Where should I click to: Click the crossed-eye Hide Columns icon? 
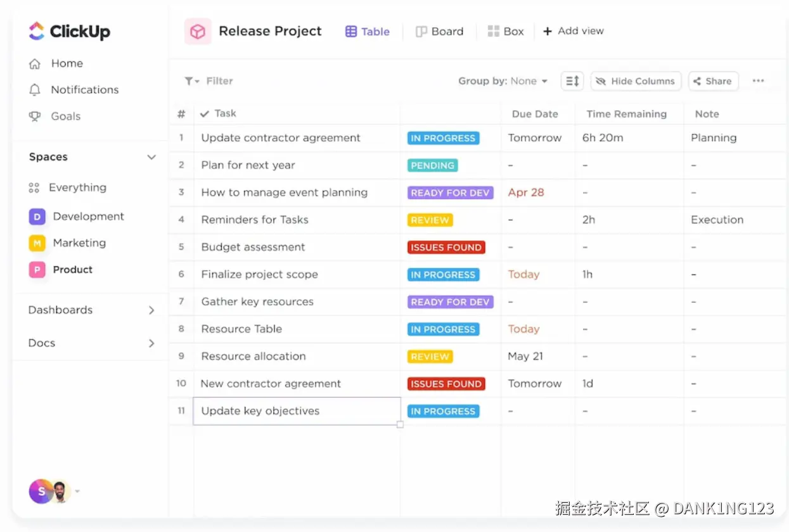[x=601, y=81]
